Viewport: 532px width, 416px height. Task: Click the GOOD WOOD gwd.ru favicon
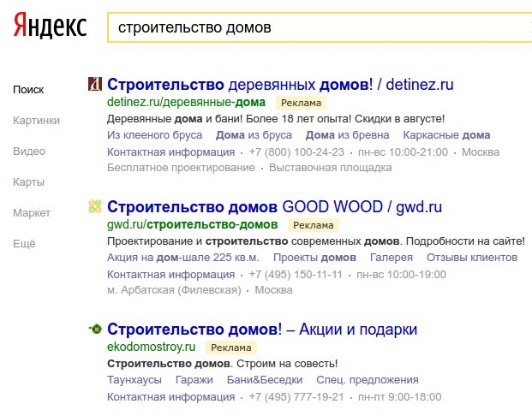click(95, 206)
